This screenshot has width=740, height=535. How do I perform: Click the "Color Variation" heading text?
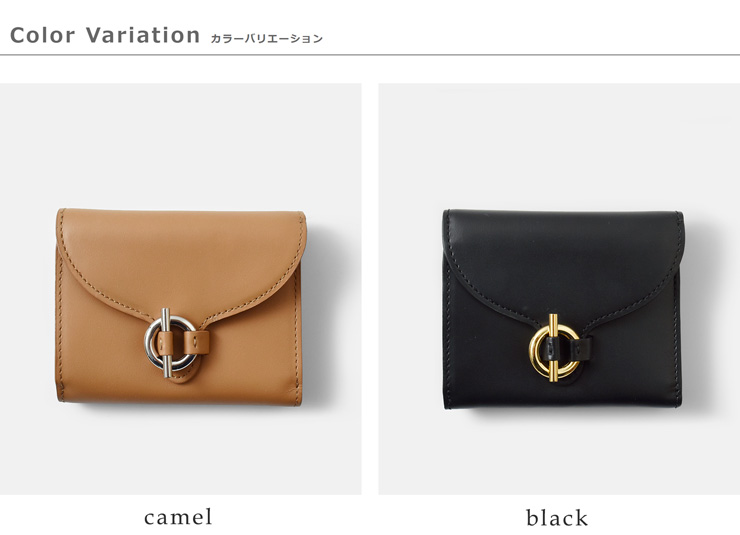pos(105,35)
